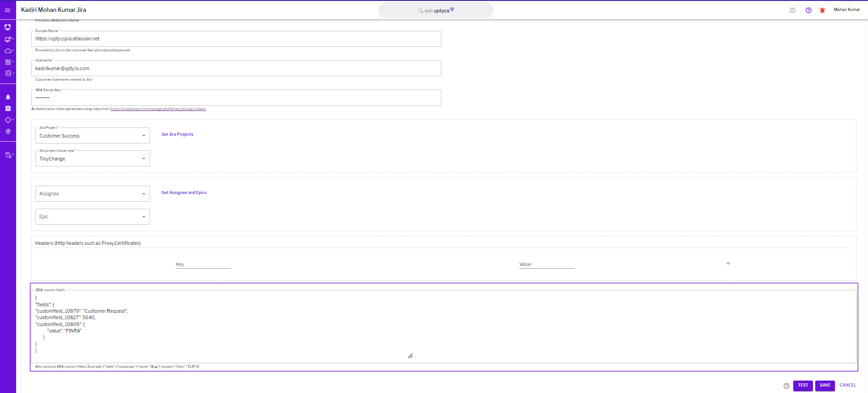868x393 pixels.
Task: Add a header row with plus icon
Action: point(728,264)
